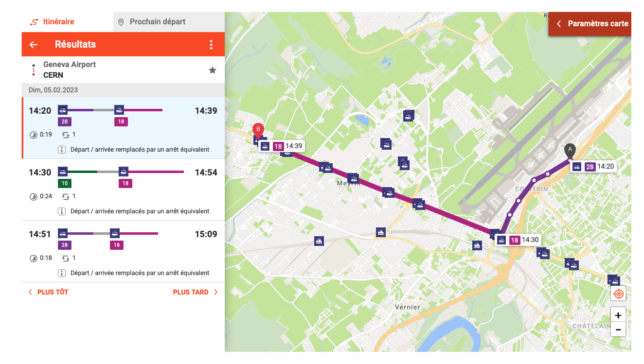The height and width of the screenshot is (364, 644).
Task: Open the three-dot options menu
Action: (x=211, y=45)
